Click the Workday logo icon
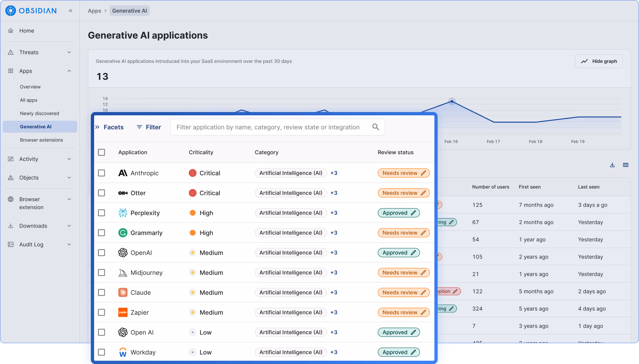The height and width of the screenshot is (364, 639). (x=123, y=352)
